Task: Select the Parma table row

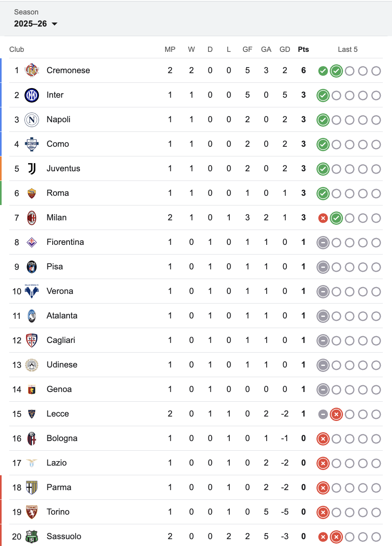Action: click(x=196, y=487)
